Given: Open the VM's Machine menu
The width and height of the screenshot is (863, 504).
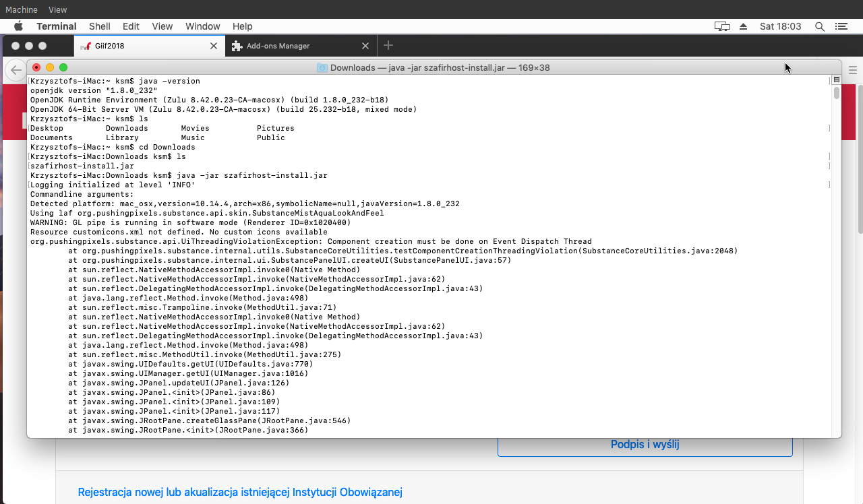Looking at the screenshot, I should click(x=22, y=10).
